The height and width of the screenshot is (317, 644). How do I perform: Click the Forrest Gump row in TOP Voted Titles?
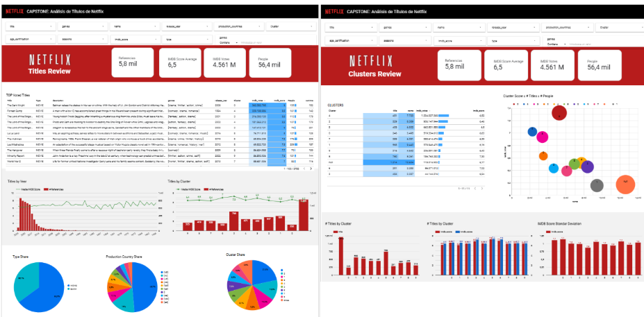click(x=160, y=111)
